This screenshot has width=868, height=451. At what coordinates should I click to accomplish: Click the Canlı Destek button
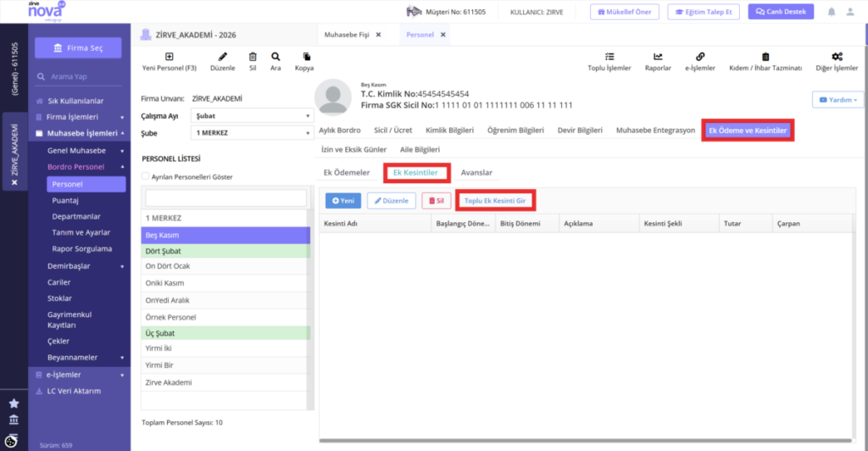coord(781,12)
